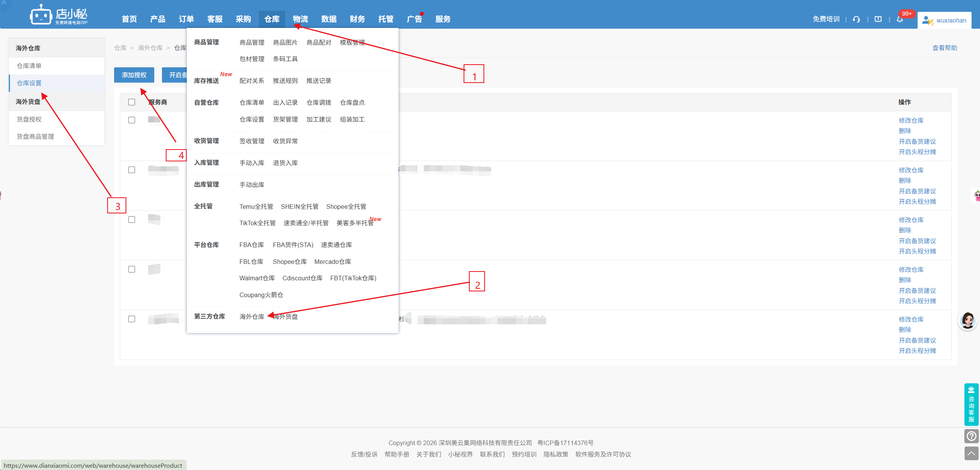Click the user avatar icon beside wuxiaohan
The width and height of the screenshot is (980, 470).
pyautogui.click(x=927, y=20)
